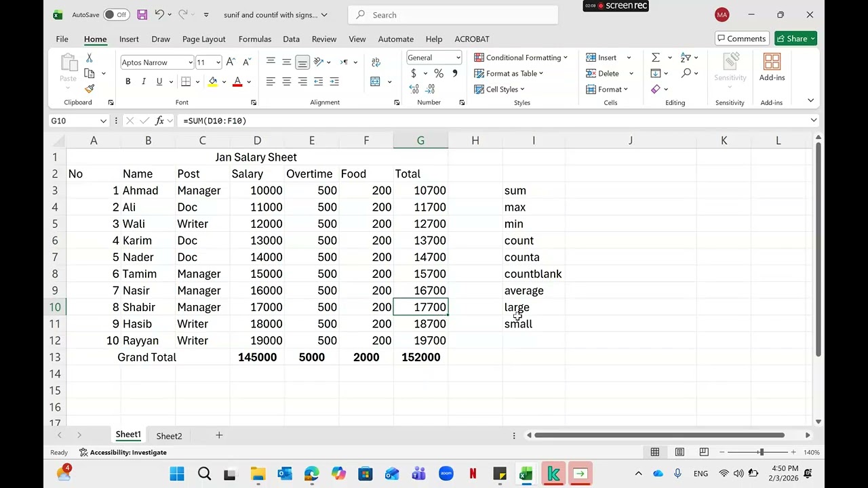Click the Copy icon in Clipboard group

(90, 73)
